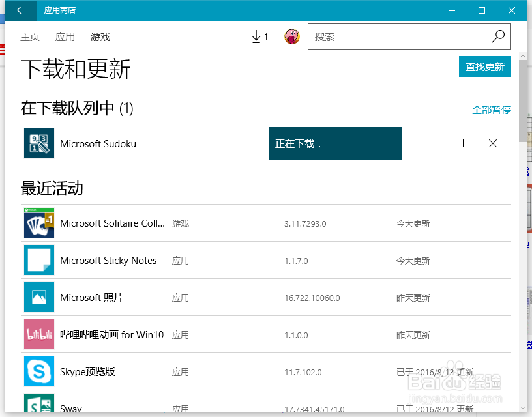Click the 查找更新 button

point(485,66)
